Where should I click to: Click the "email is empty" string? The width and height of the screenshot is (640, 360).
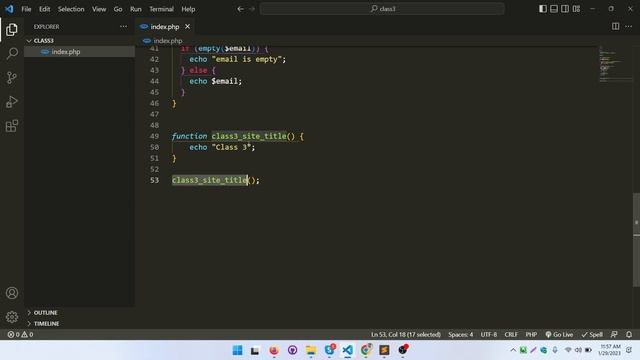click(247, 59)
